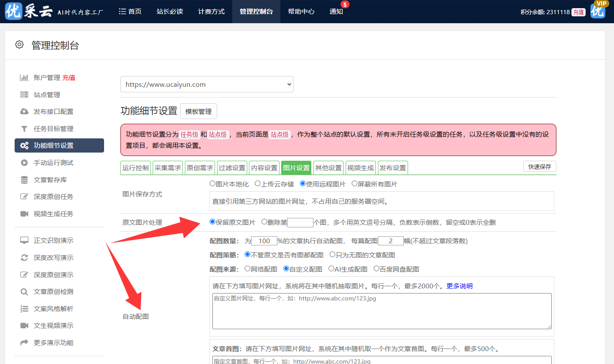Click the 账户管理 bar chart icon
The image size is (614, 364).
pyautogui.click(x=24, y=78)
